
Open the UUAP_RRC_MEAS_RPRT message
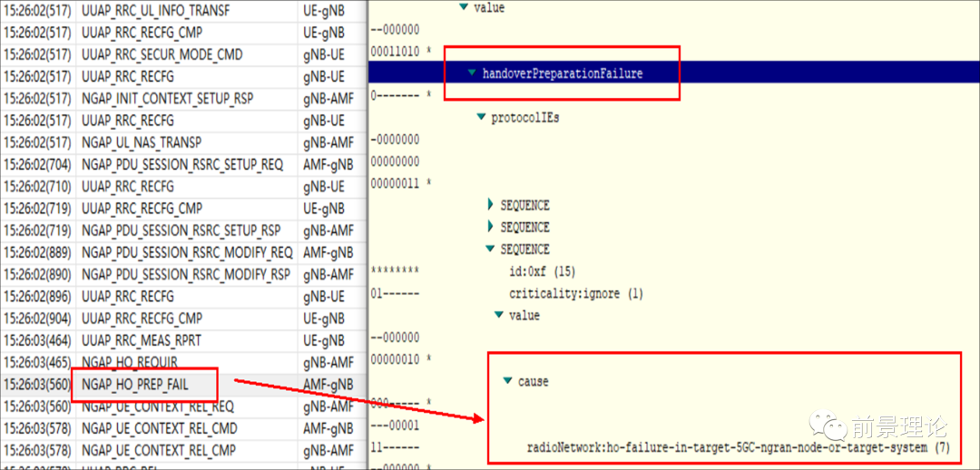click(141, 340)
